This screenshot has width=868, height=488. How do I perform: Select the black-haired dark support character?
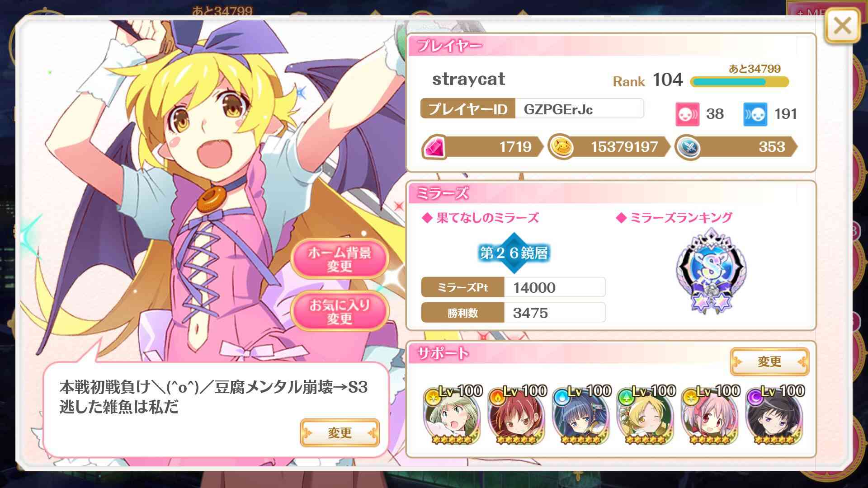click(x=774, y=414)
